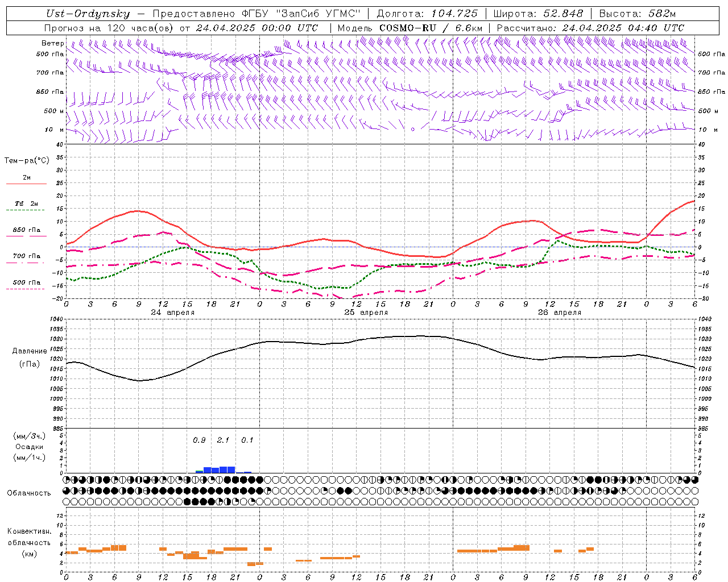The image size is (728, 582).
Task: Click the 'Td 2м' dew point legend entry
Action: point(26,203)
